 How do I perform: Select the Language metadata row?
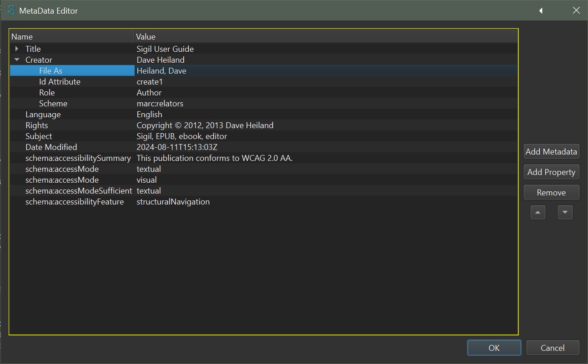click(264, 114)
